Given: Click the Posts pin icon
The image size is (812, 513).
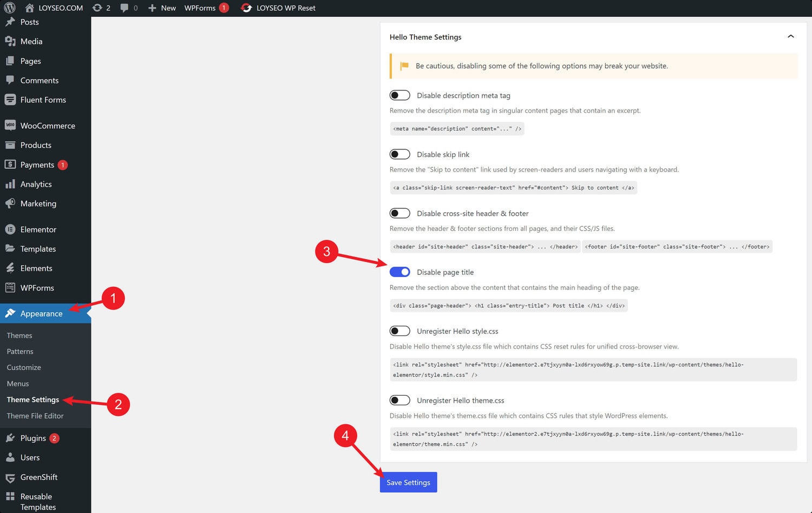Looking at the screenshot, I should point(10,22).
